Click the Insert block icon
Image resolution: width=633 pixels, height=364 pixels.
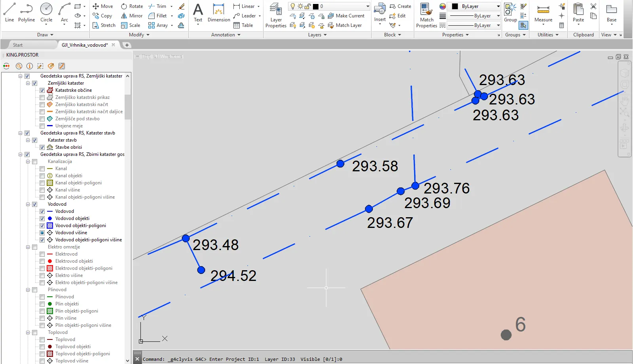380,12
